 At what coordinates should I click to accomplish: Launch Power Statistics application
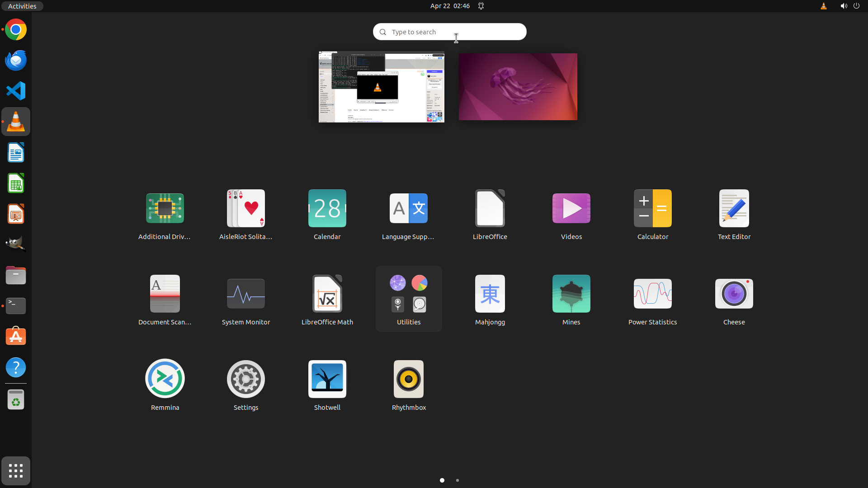click(x=652, y=294)
